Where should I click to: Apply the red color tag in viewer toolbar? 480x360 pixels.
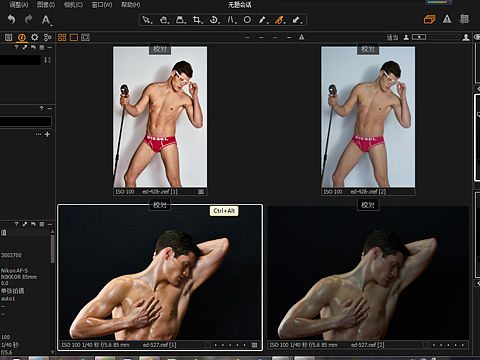click(247, 38)
